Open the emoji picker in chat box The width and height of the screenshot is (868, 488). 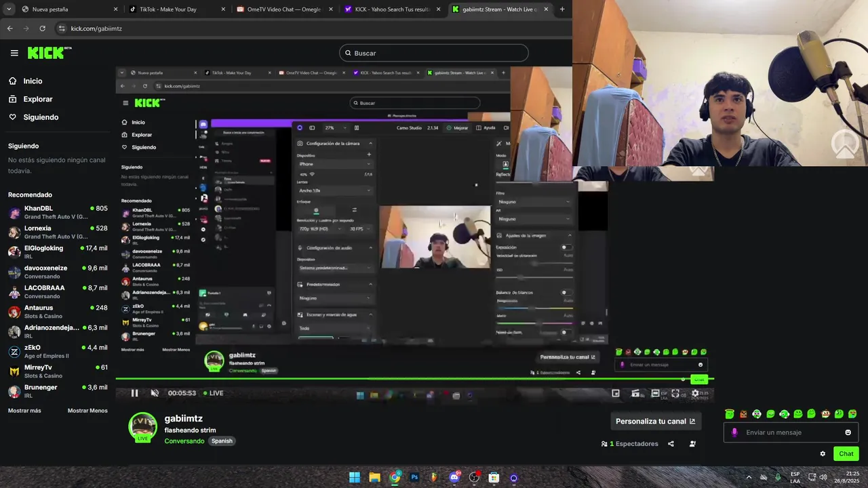click(x=848, y=432)
